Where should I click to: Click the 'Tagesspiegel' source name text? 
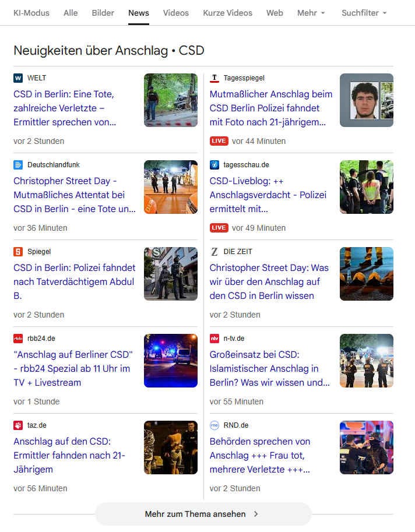tap(244, 78)
